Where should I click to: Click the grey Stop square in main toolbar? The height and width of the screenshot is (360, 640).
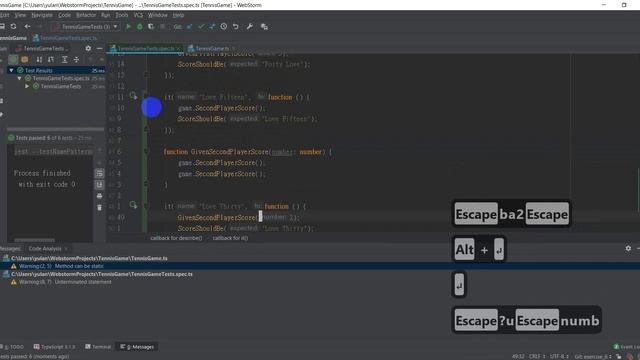(x=162, y=27)
